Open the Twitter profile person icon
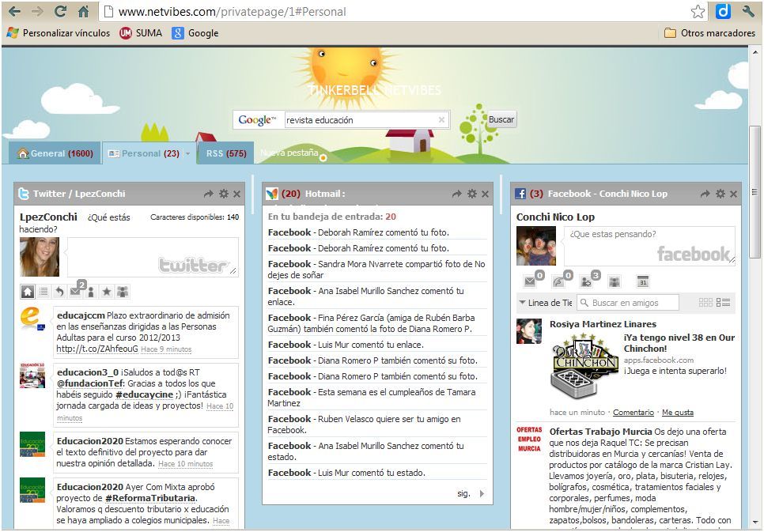The image size is (764, 532). 91,292
